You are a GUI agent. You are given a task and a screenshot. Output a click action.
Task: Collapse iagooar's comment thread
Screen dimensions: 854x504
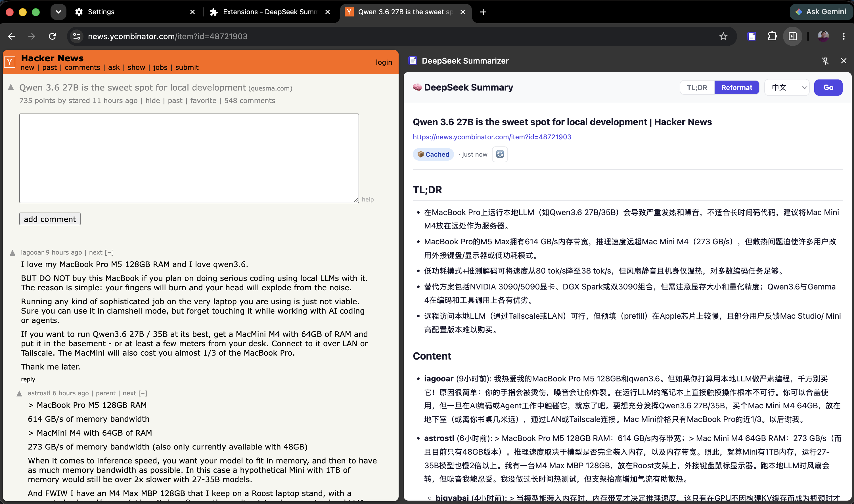109,252
